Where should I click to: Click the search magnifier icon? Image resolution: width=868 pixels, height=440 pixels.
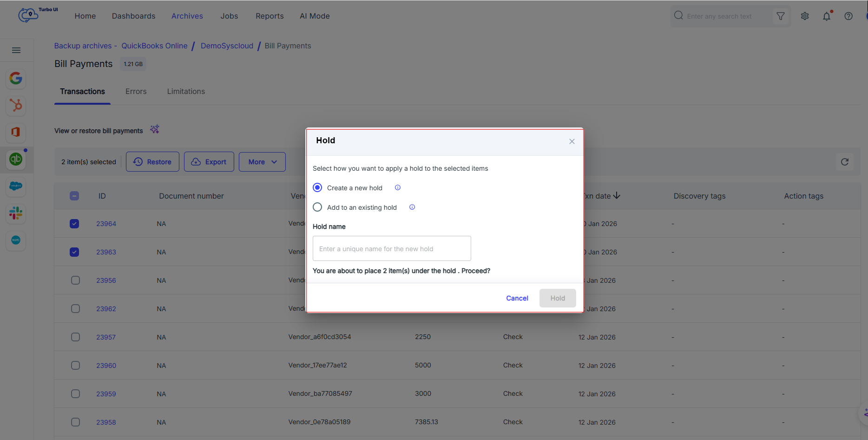tap(678, 15)
